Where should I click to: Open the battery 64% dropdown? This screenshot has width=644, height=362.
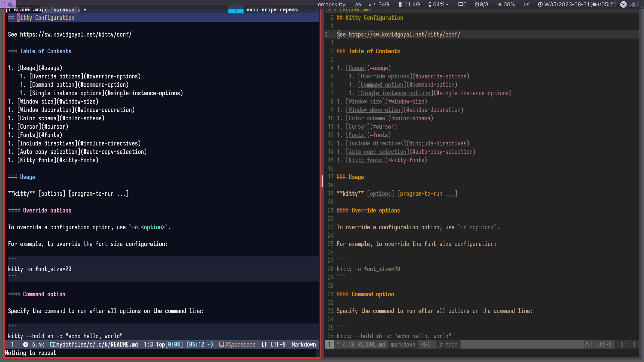tap(438, 4)
